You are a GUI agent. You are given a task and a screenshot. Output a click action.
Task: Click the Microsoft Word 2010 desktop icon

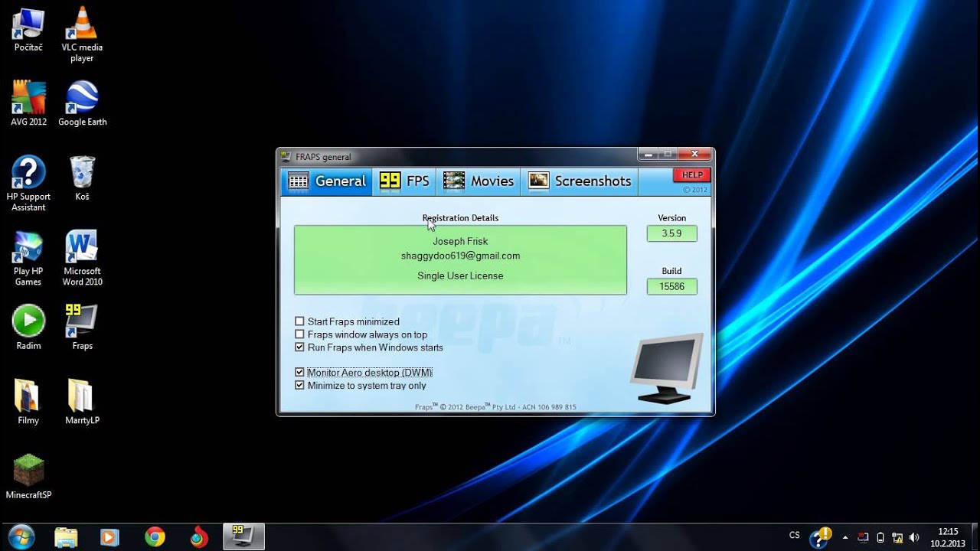click(x=82, y=259)
